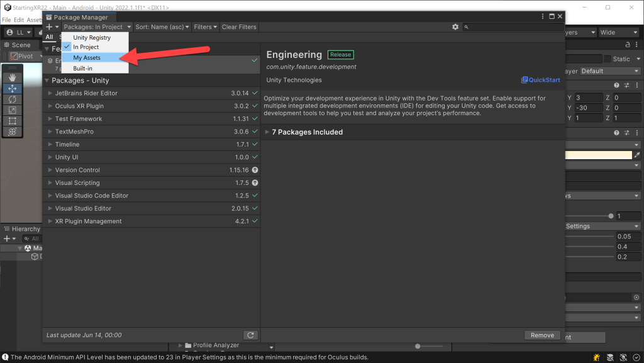Select the Timeline package row
This screenshot has width=644, height=363.
tap(152, 145)
